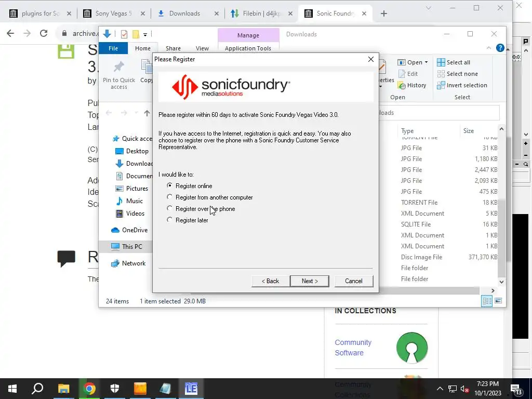Open File Explorer help icon
The height and width of the screenshot is (399, 532).
(500, 48)
